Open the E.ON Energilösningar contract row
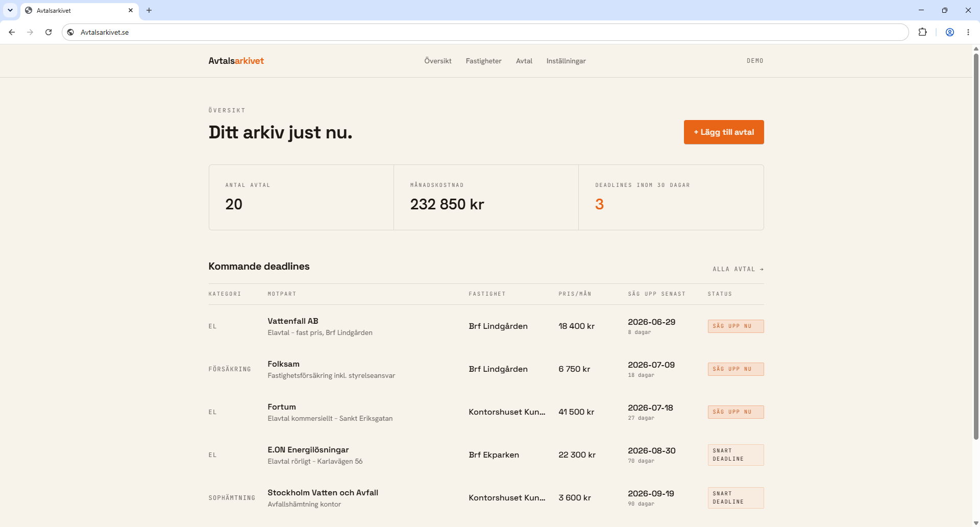 click(x=486, y=455)
